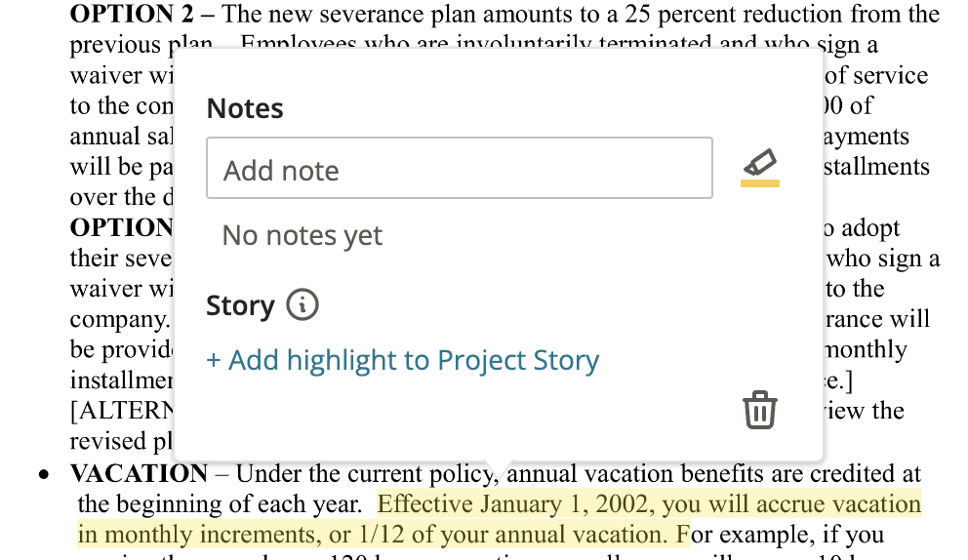Viewport: 968px width, 560px height.
Task: Open the highlighter color picker icon
Action: point(759,162)
